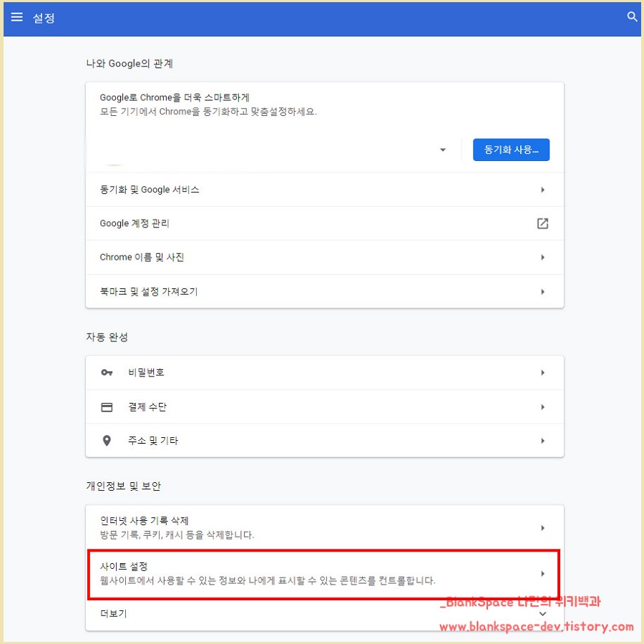Open the 결제 수단 row arrow
This screenshot has width=644, height=644.
pos(542,407)
